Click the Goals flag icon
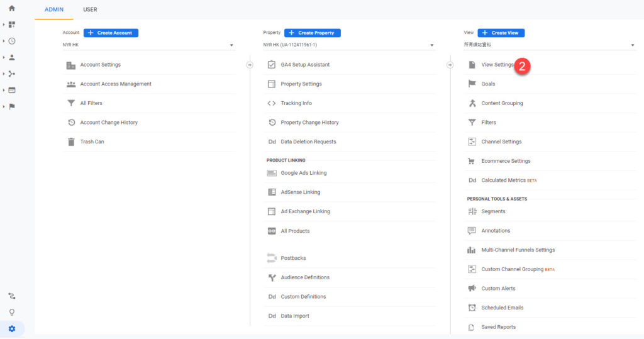Image resolution: width=644 pixels, height=339 pixels. 472,84
